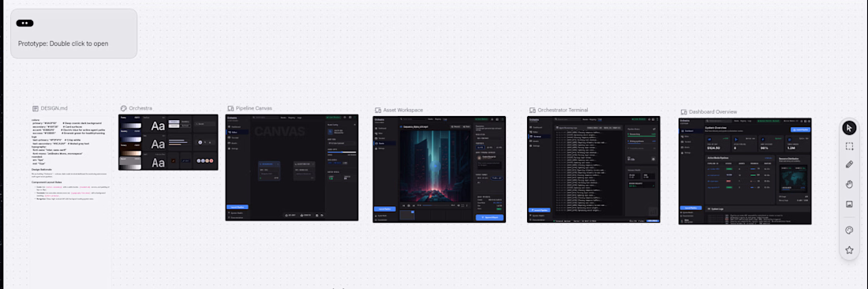The image size is (868, 289).
Task: Click Launch Pipeline button in Orchestrator Terminal frame
Action: tap(539, 210)
